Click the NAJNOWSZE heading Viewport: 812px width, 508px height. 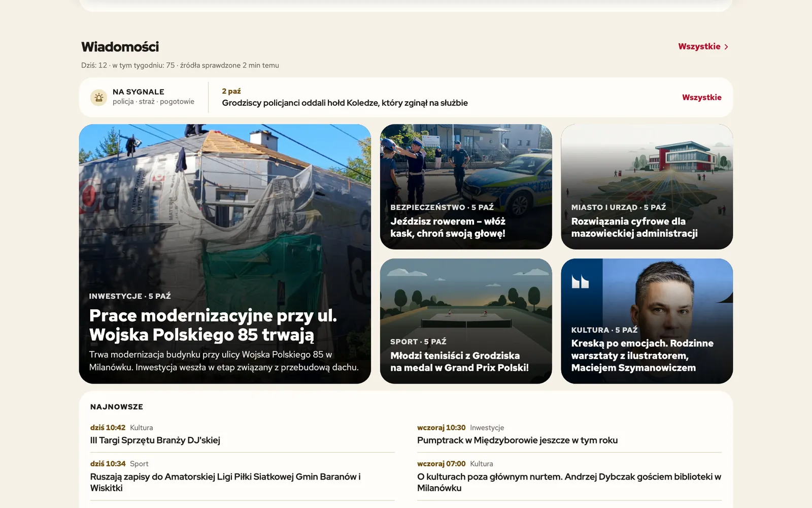pyautogui.click(x=117, y=406)
